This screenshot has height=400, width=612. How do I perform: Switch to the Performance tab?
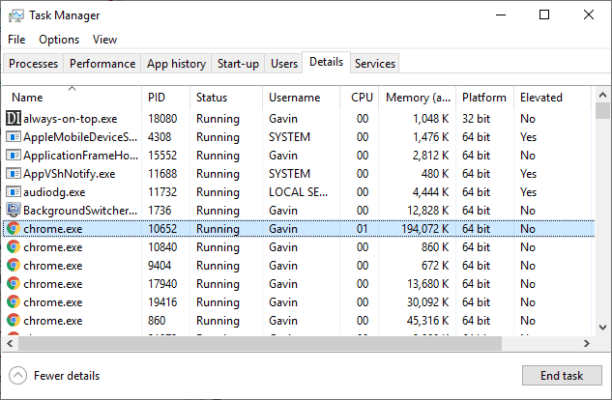[102, 63]
